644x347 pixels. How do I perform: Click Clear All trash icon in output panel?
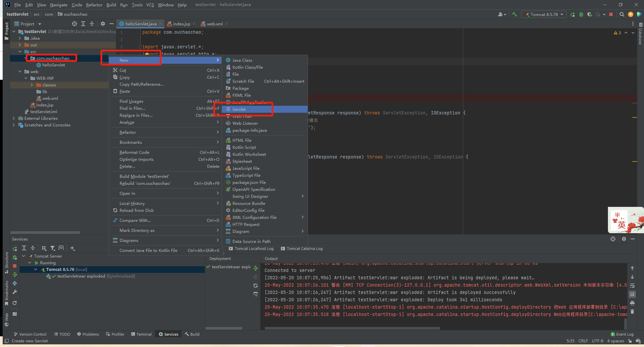[632, 312]
